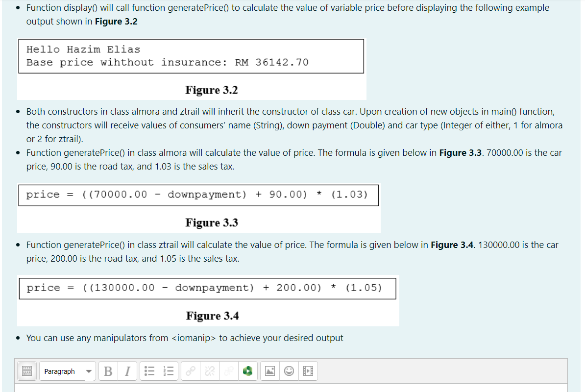Toggle bold formatting
Image resolution: width=585 pixels, height=392 pixels.
108,371
